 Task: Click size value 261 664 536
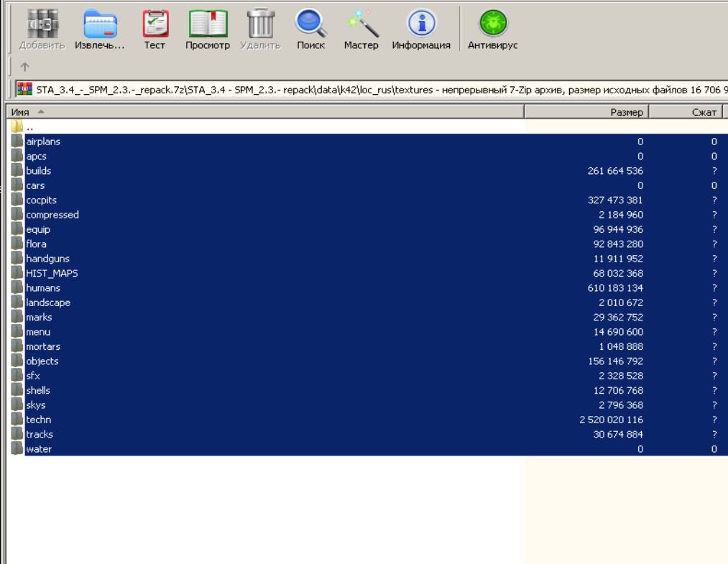[615, 171]
